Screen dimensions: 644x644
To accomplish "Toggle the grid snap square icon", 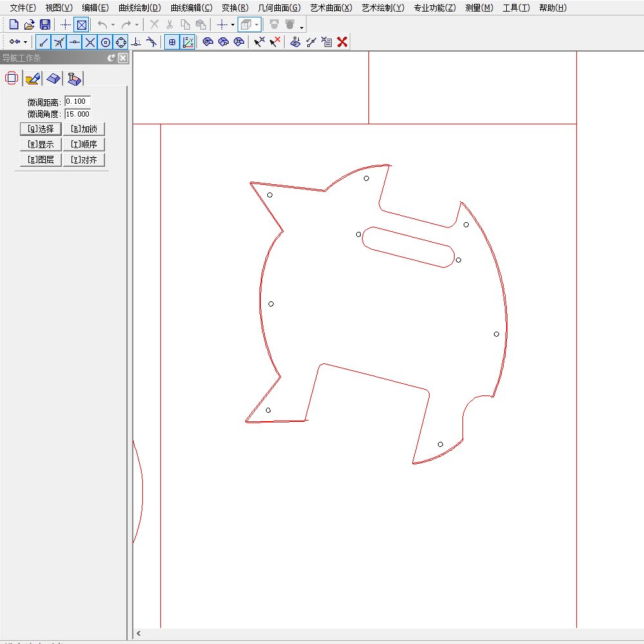I will 172,42.
